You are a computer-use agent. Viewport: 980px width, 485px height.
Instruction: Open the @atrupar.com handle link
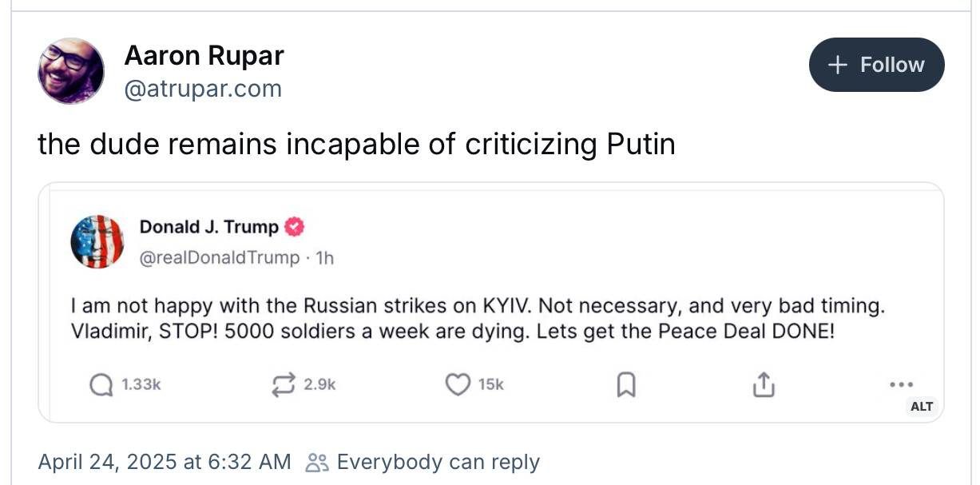(x=203, y=89)
